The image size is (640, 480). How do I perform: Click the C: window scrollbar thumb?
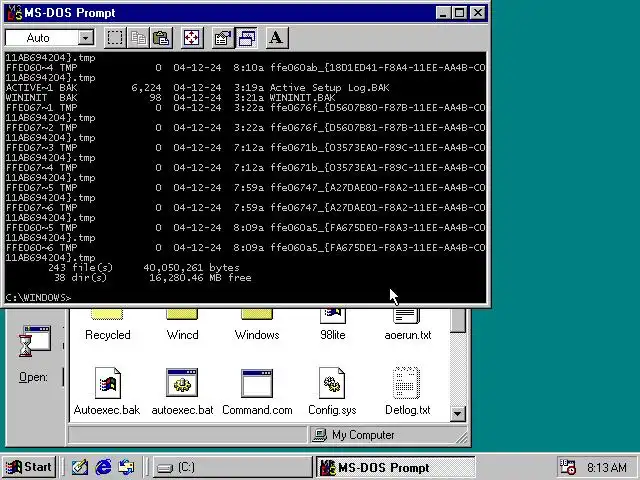[x=458, y=321]
